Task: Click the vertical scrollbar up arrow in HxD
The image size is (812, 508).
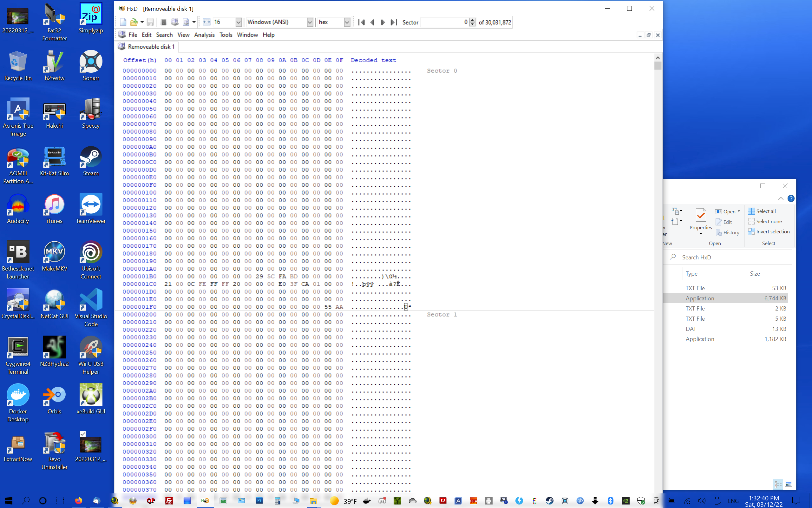Action: [x=658, y=58]
